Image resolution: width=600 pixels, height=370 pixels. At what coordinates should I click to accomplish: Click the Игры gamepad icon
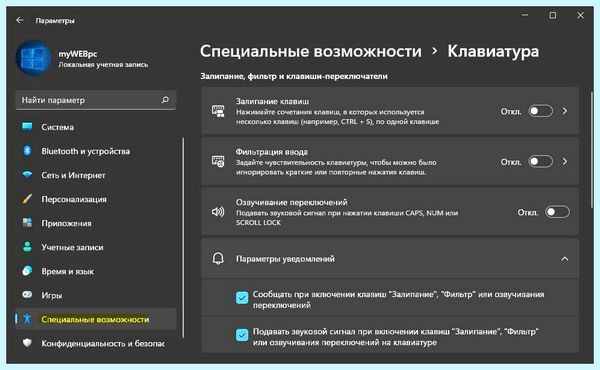coord(27,295)
